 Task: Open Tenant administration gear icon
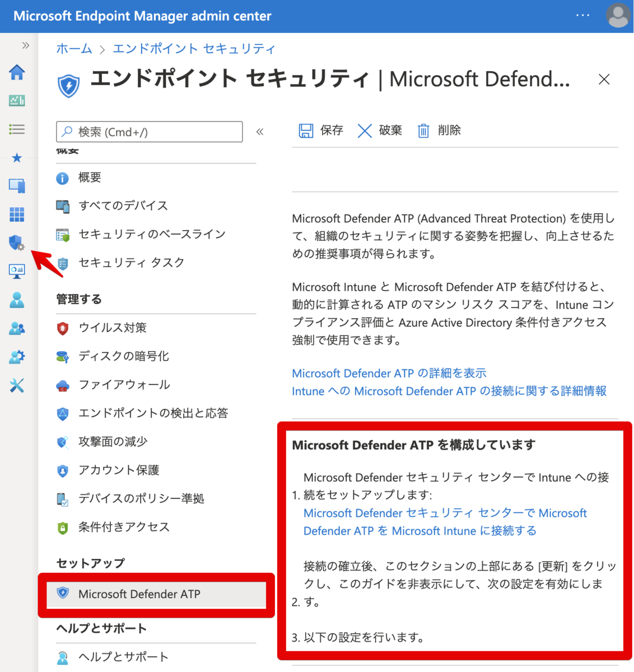[17, 357]
